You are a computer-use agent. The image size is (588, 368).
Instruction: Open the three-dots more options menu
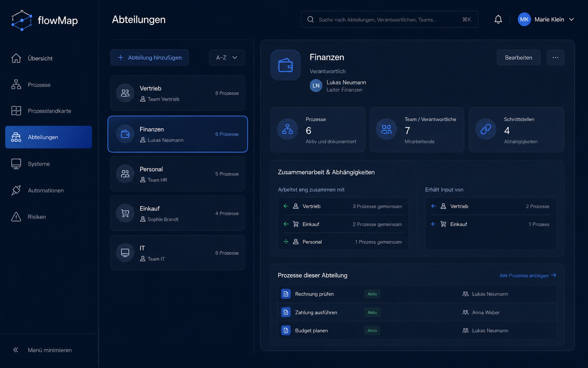pos(555,57)
